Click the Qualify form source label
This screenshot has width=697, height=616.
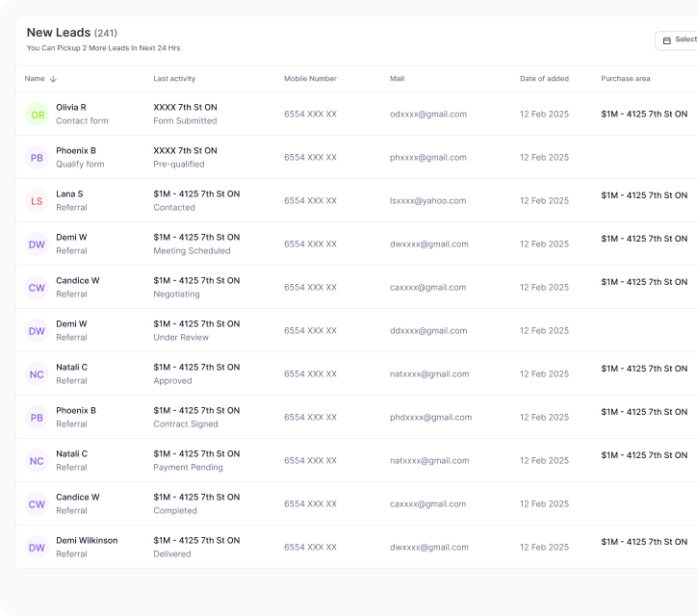click(x=80, y=164)
